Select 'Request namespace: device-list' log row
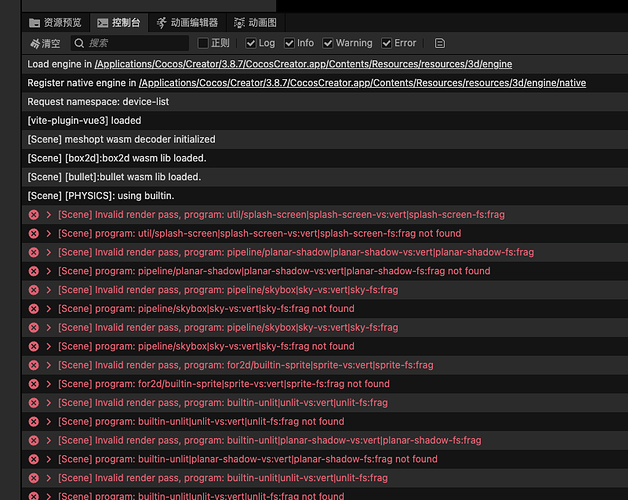The width and height of the screenshot is (628, 500). coord(325,102)
